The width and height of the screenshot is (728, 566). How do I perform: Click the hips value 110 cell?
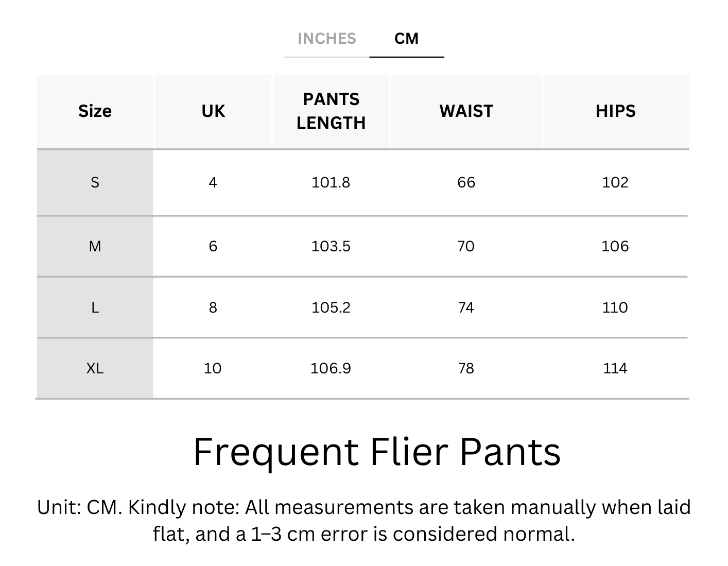pyautogui.click(x=615, y=307)
